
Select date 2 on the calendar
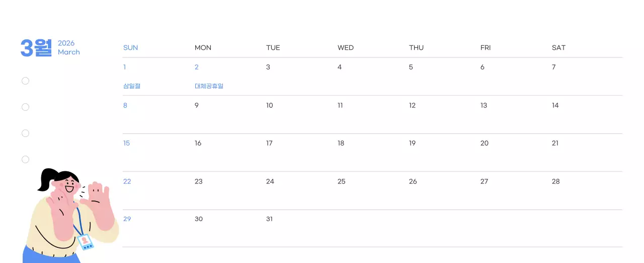tap(197, 67)
